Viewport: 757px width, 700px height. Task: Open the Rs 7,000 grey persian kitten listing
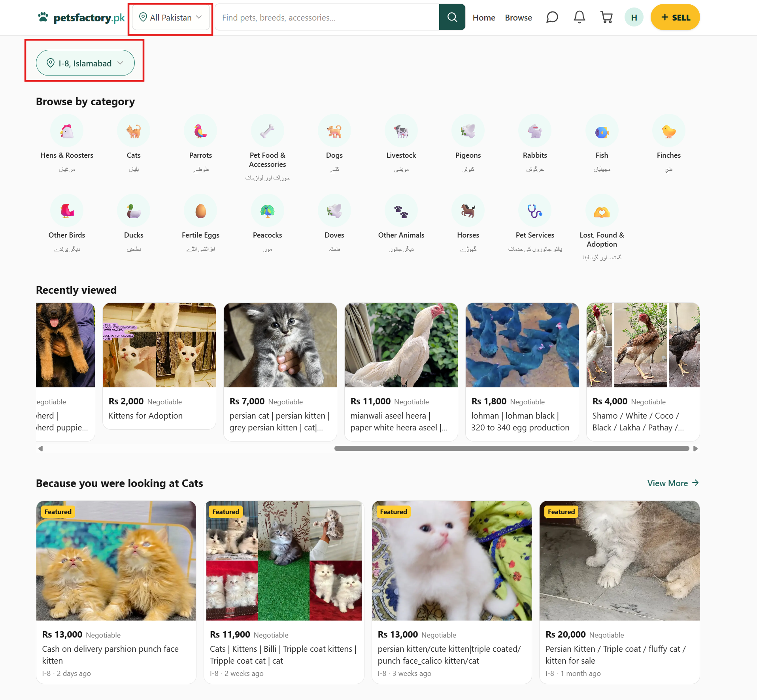point(280,372)
